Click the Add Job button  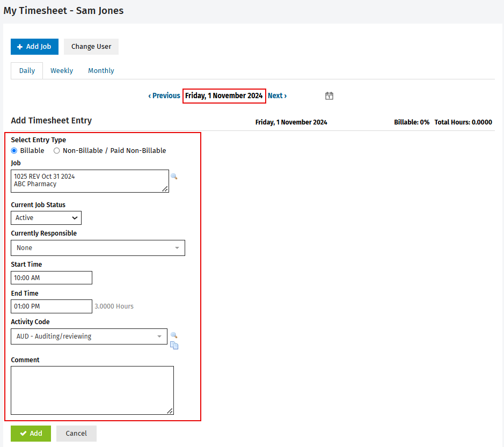[35, 47]
